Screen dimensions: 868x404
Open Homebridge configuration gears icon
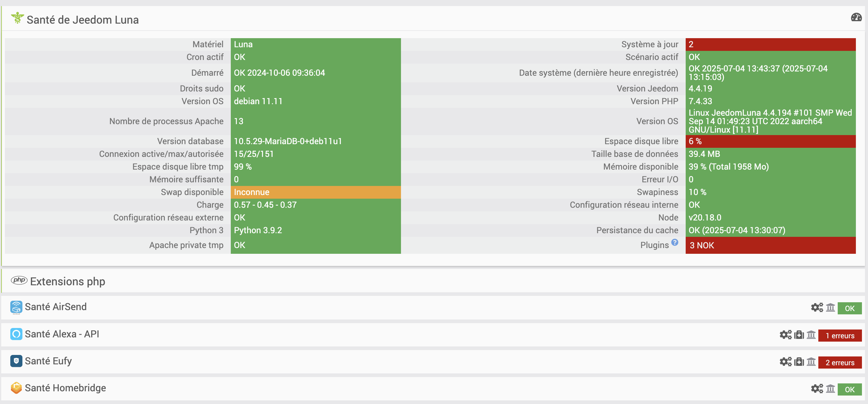[x=817, y=389]
